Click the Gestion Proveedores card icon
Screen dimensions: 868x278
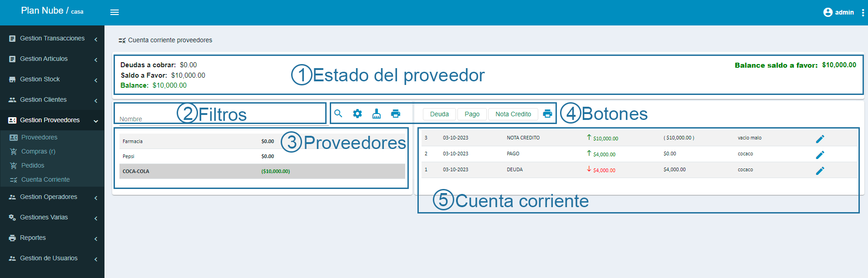click(x=12, y=120)
